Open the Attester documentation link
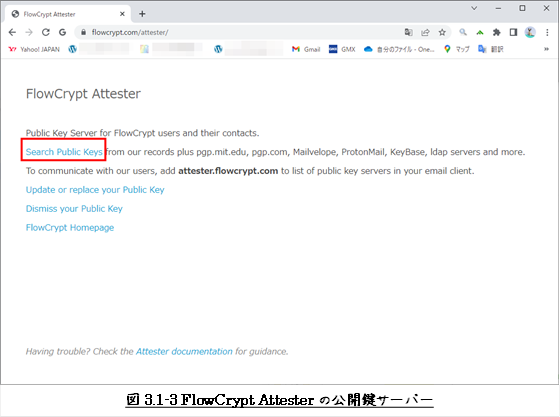The image size is (560, 417). click(x=184, y=352)
